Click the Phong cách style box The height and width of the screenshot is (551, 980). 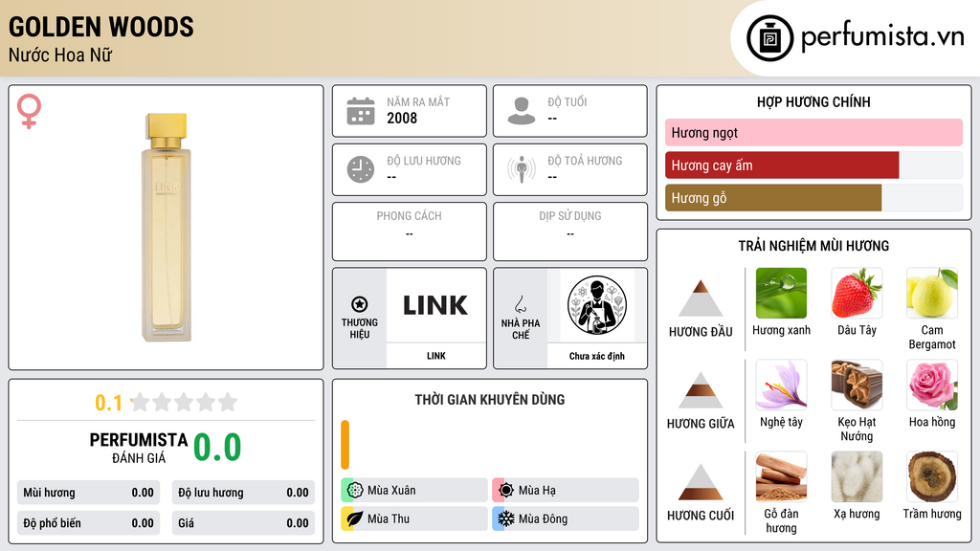[x=410, y=231]
